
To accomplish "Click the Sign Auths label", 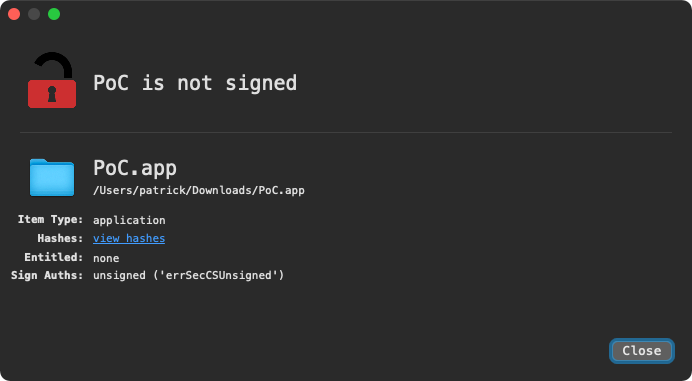I will tap(47, 275).
